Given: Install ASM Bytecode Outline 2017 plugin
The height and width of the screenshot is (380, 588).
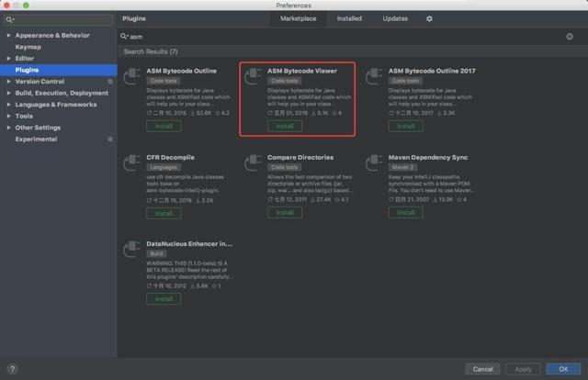Looking at the screenshot, I should coord(406,127).
